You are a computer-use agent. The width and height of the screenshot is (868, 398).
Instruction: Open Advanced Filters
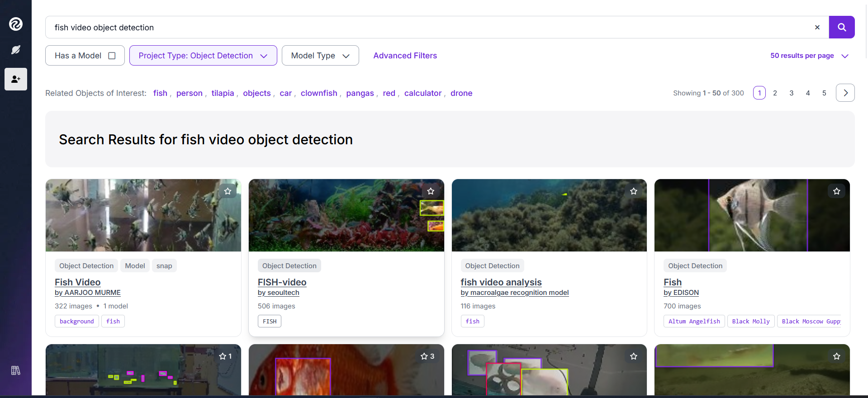tap(405, 56)
